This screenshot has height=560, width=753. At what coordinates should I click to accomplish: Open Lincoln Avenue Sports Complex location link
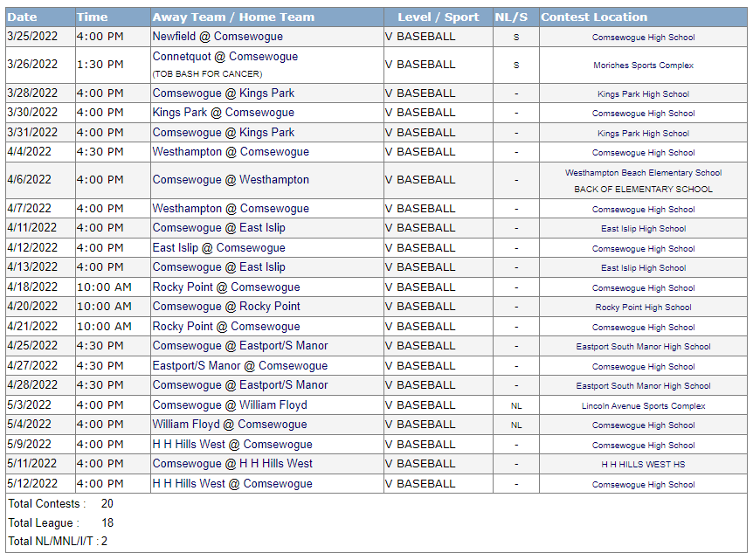point(643,406)
